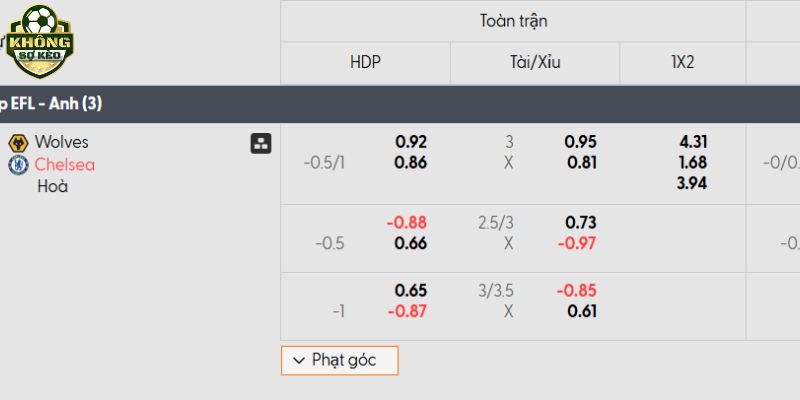
Task: Select the 1X2 column header
Action: (x=683, y=62)
